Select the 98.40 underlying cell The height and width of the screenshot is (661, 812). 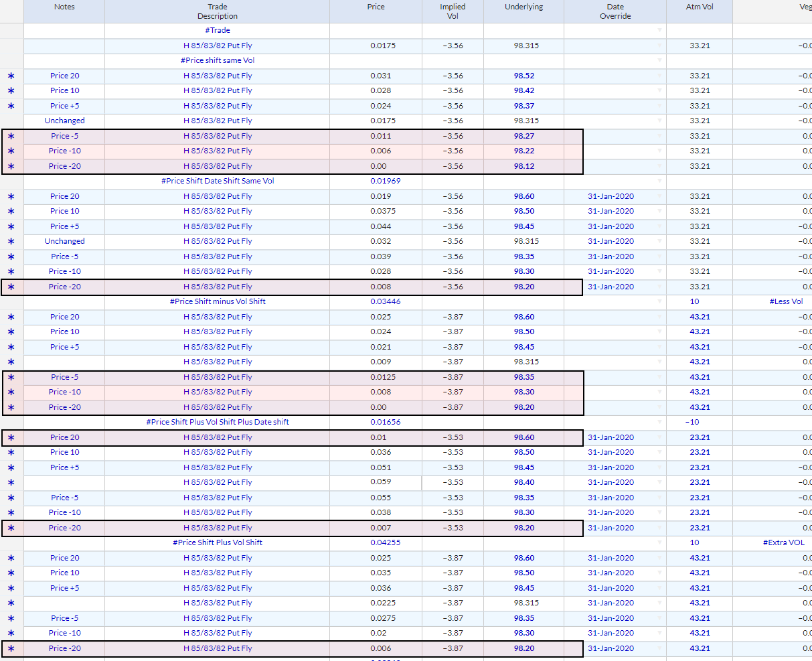524,483
